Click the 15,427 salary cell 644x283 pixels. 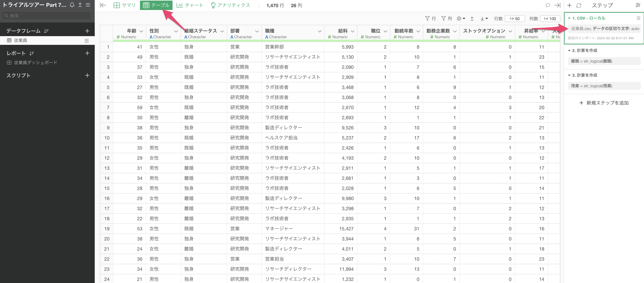coord(340,229)
